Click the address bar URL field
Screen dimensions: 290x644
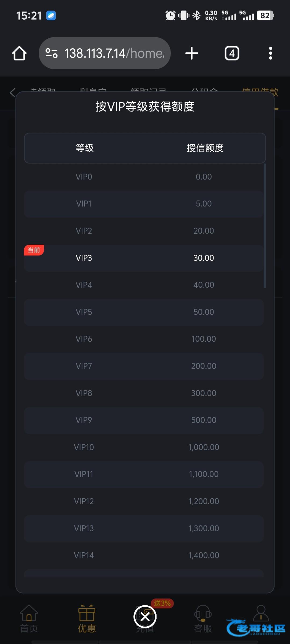click(x=114, y=53)
